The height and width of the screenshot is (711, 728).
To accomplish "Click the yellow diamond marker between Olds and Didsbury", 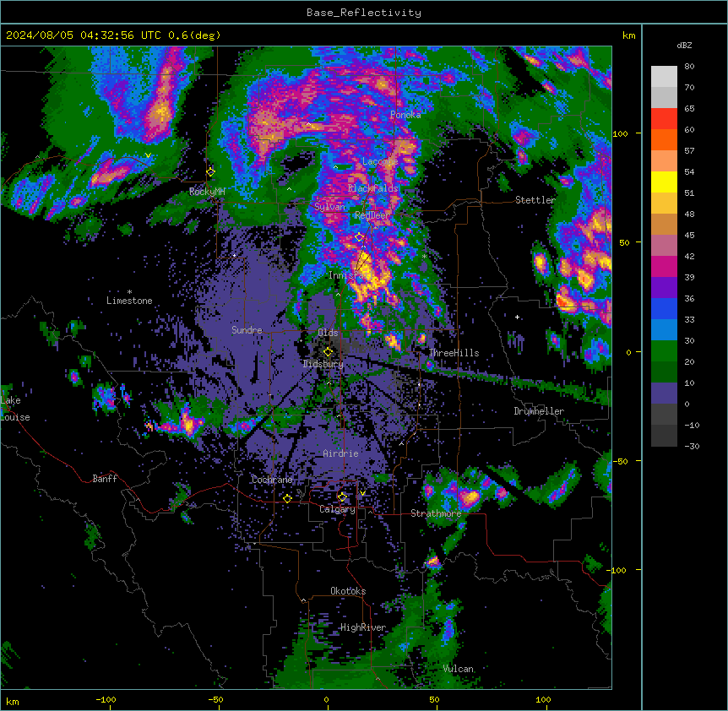I will (328, 352).
